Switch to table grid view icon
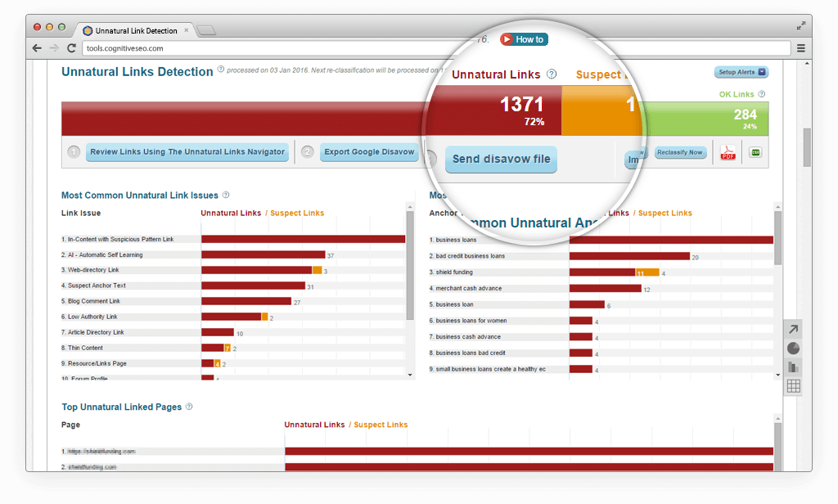The width and height of the screenshot is (838, 504). click(793, 386)
